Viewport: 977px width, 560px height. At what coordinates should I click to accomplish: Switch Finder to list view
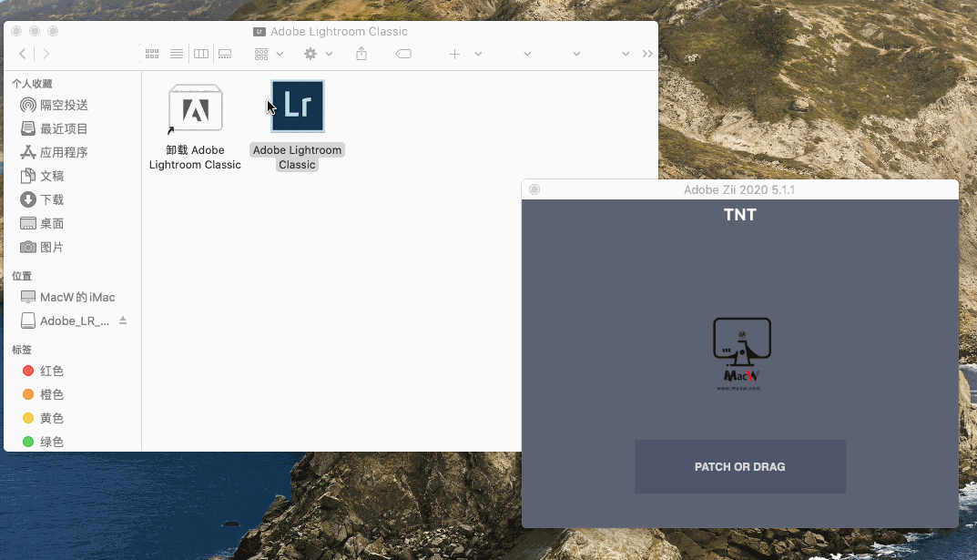pyautogui.click(x=177, y=55)
